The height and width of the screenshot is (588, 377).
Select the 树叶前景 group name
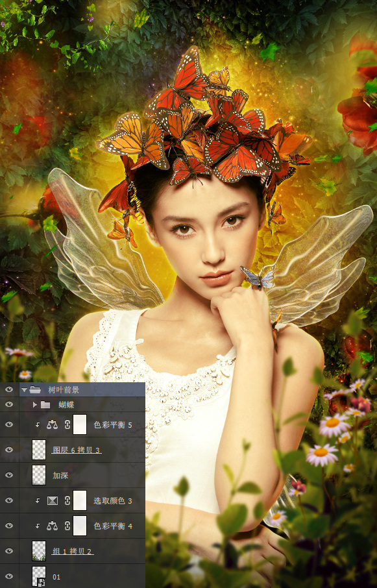coord(64,389)
